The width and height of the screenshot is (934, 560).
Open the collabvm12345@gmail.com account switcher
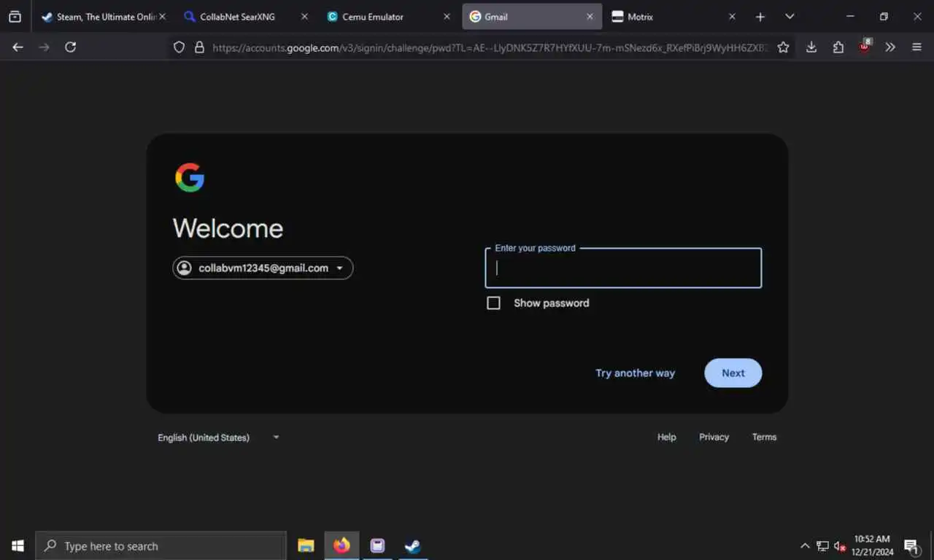[263, 268]
